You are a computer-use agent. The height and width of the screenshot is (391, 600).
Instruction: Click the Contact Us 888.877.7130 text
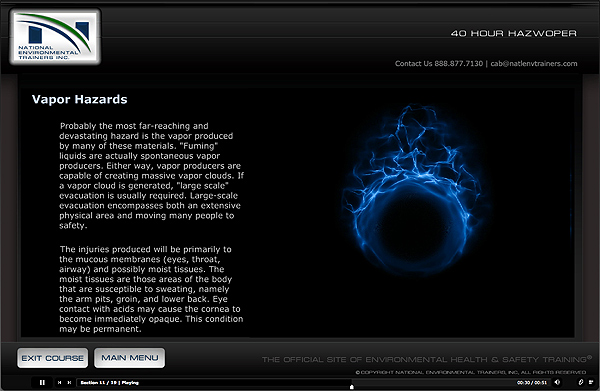click(439, 64)
